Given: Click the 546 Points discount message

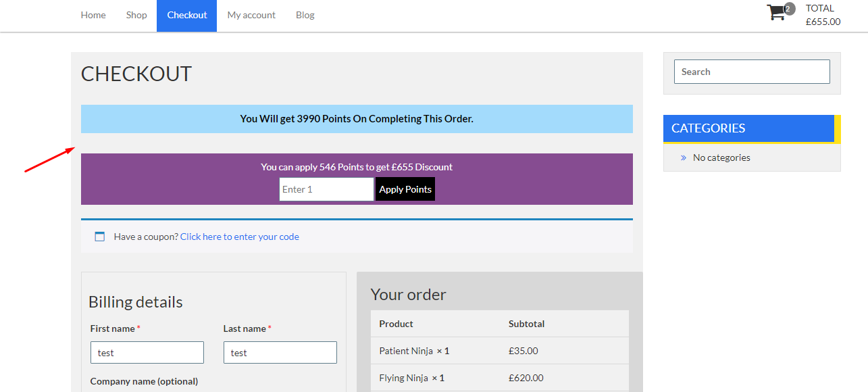Looking at the screenshot, I should pyautogui.click(x=357, y=167).
